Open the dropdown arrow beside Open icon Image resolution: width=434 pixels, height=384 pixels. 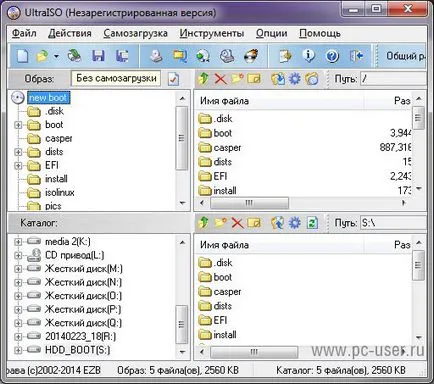pos(56,56)
